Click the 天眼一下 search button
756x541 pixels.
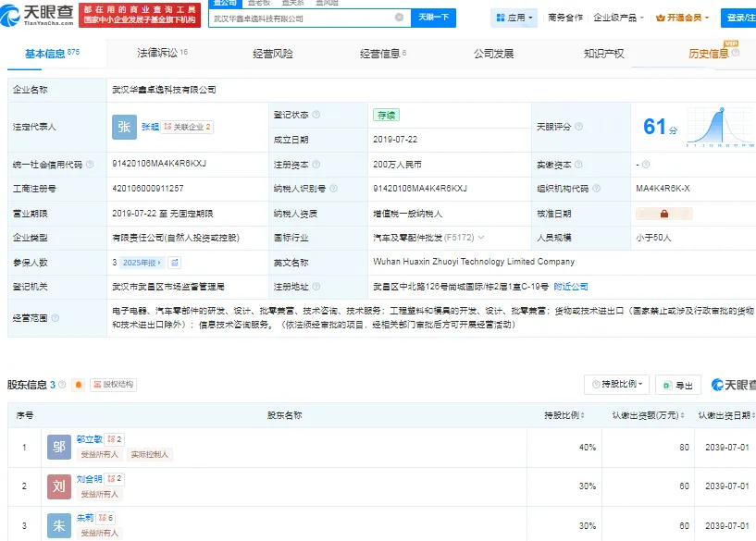(433, 18)
